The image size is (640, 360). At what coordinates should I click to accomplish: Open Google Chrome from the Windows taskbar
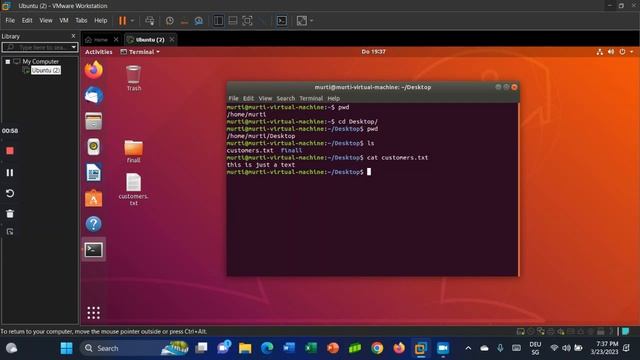click(377, 348)
